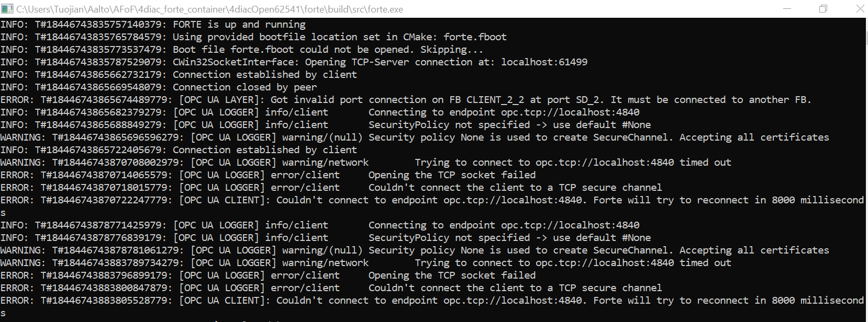
Task: Click the "Connection closed by peer" message
Action: click(244, 87)
